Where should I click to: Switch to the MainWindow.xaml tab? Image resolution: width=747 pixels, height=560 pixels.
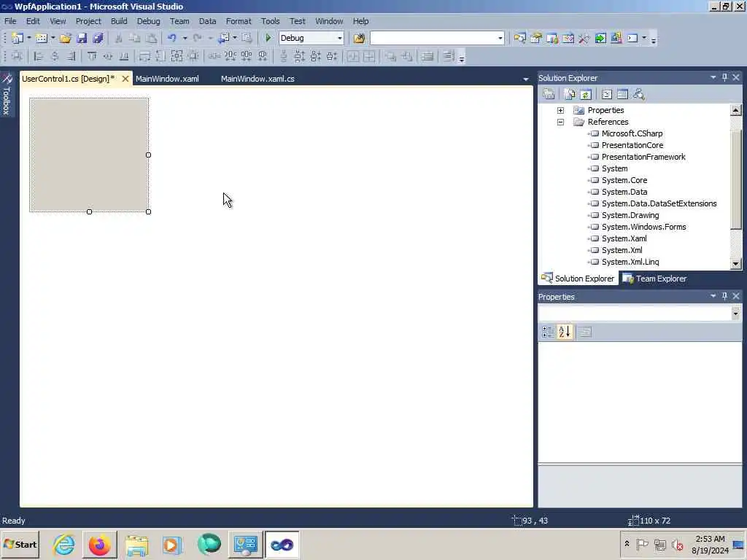pyautogui.click(x=167, y=79)
